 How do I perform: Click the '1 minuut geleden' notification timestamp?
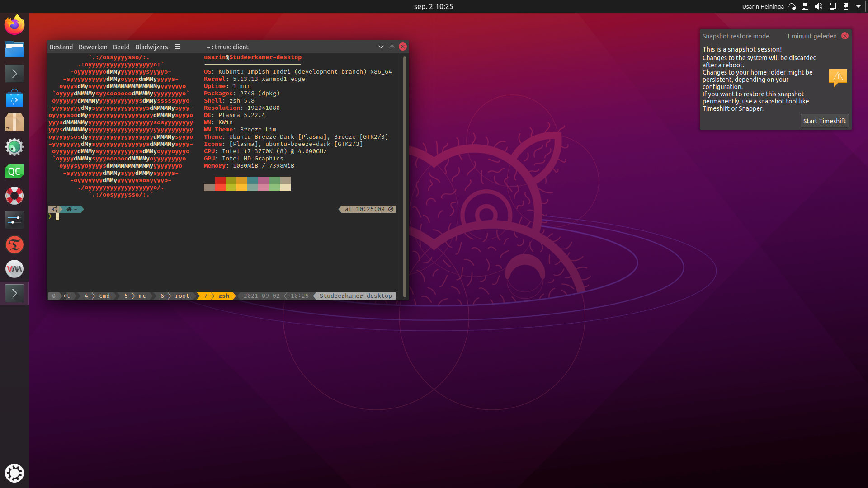pos(811,36)
